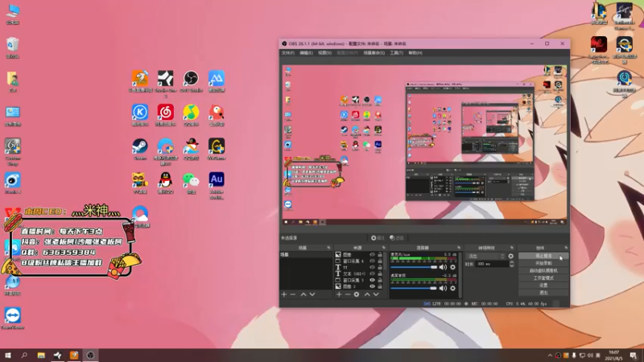Mute the 麦克风/Aux speaker icon
The width and height of the screenshot is (644, 362).
point(443,267)
